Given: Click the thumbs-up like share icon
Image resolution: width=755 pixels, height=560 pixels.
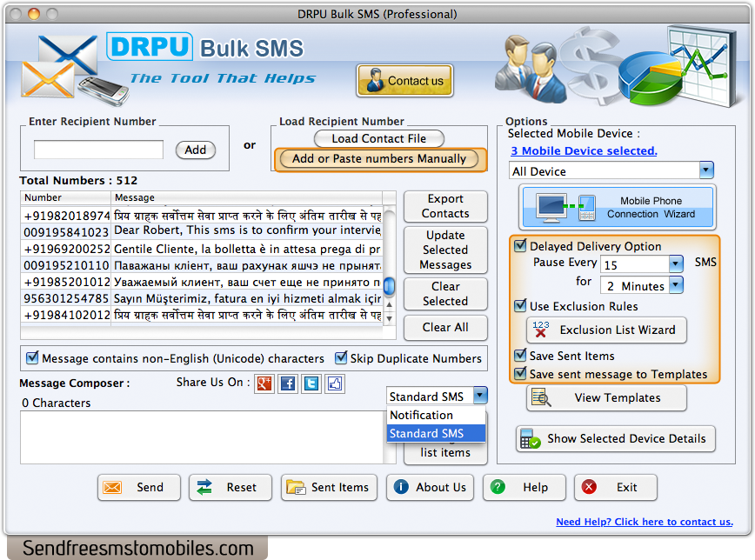Looking at the screenshot, I should point(335,383).
